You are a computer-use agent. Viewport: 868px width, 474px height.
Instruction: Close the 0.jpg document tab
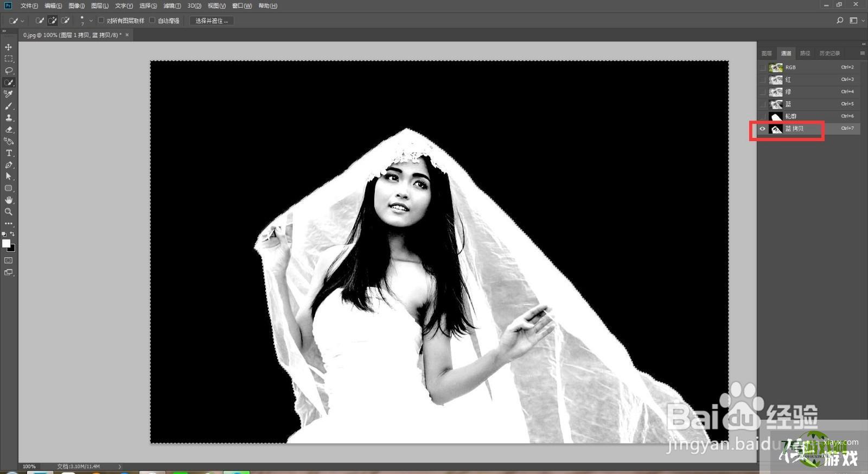127,35
